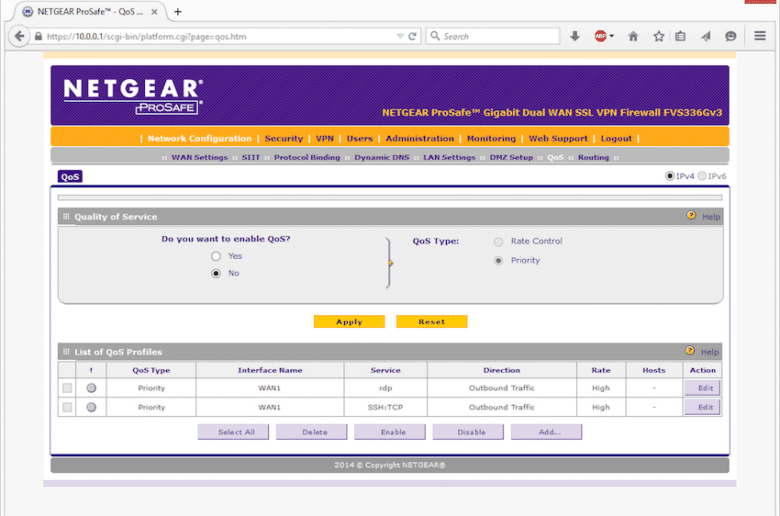Choose Rate Control QoS type
Image resolution: width=780 pixels, height=516 pixels.
coord(498,242)
